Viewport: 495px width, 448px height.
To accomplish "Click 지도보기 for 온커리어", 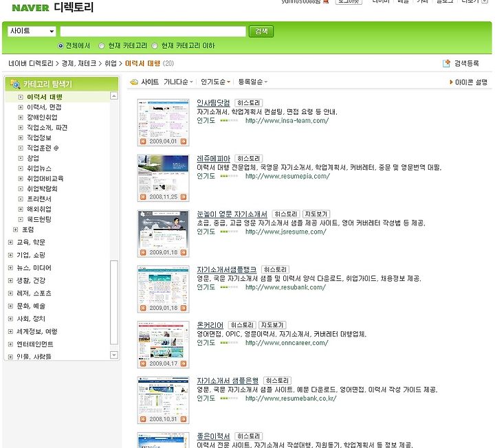I will (x=272, y=325).
